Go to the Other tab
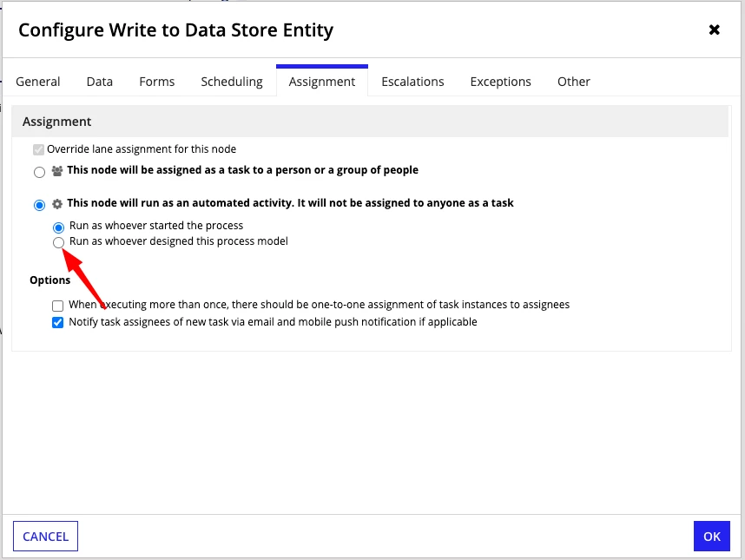This screenshot has height=560, width=745. (x=574, y=82)
